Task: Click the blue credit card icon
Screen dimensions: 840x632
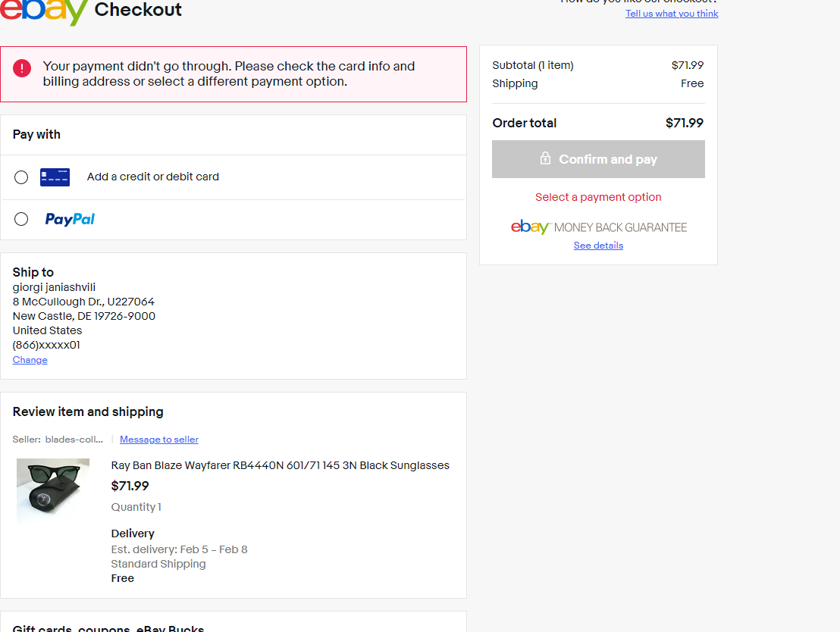Action: [x=55, y=177]
